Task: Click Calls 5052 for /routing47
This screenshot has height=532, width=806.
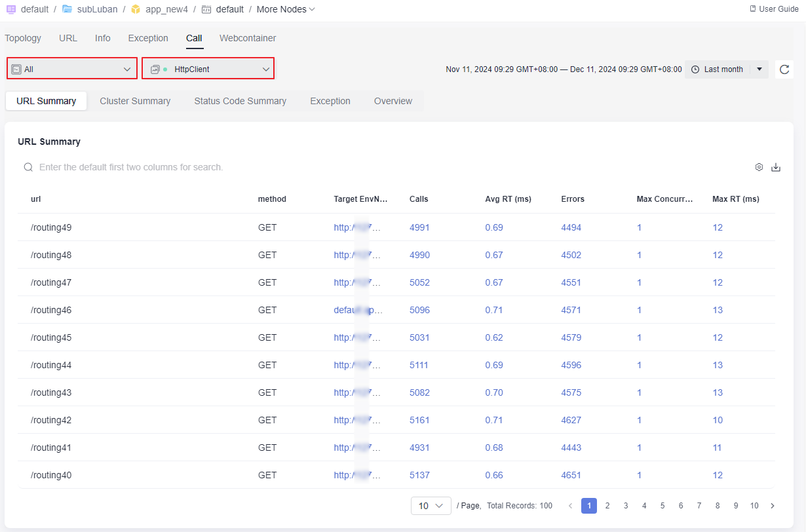Action: point(419,282)
